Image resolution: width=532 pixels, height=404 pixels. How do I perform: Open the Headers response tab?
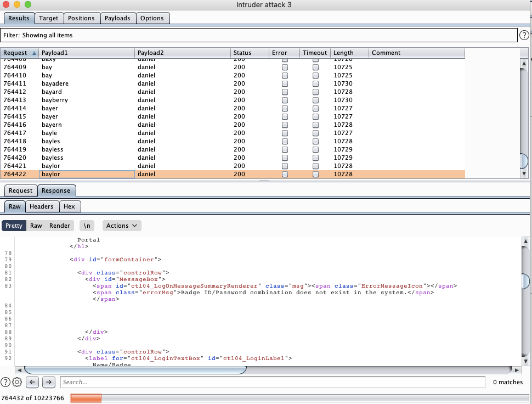coord(42,206)
